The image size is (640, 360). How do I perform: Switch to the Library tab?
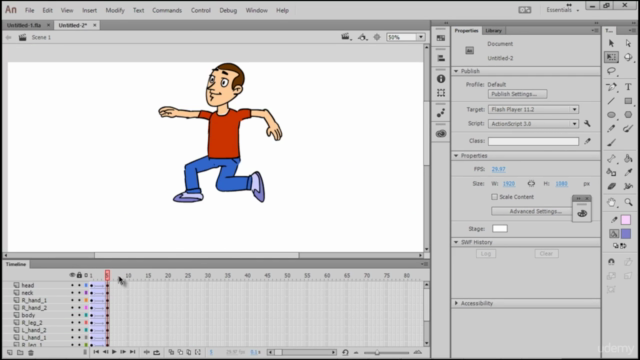pos(493,31)
